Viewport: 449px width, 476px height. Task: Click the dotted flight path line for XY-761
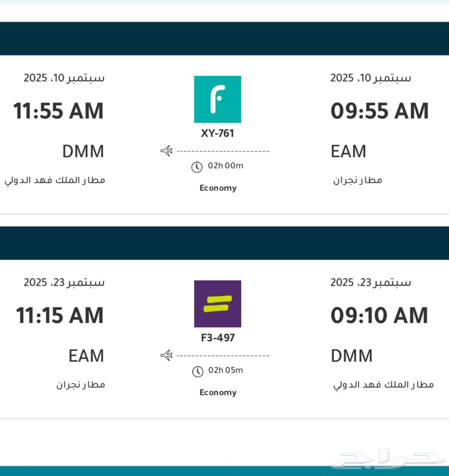click(x=222, y=150)
